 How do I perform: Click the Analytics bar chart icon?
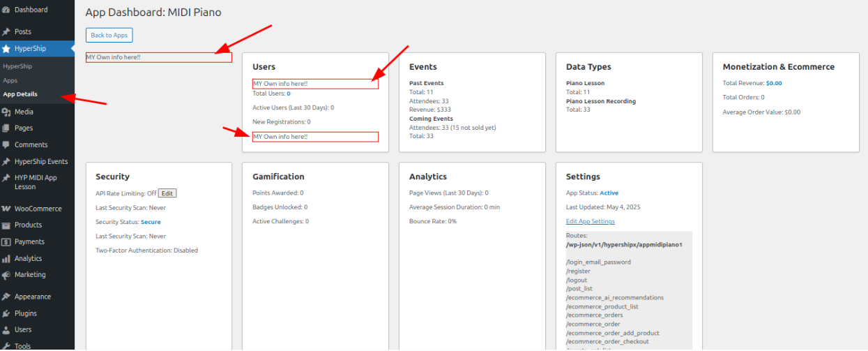pos(6,259)
